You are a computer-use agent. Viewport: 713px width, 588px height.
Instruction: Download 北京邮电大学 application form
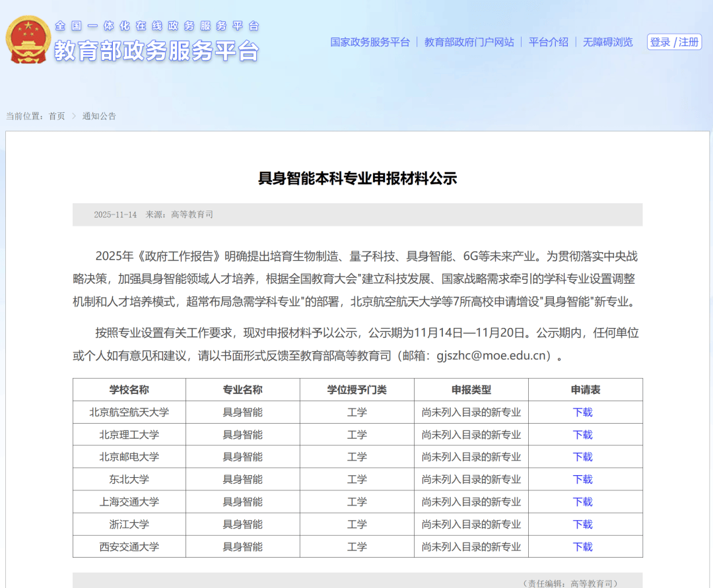coord(582,457)
